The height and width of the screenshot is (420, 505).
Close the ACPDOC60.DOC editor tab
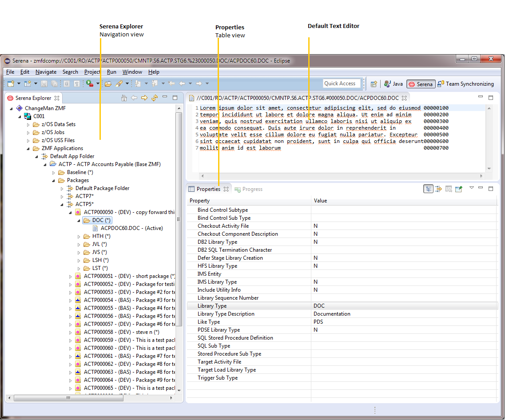pyautogui.click(x=404, y=98)
